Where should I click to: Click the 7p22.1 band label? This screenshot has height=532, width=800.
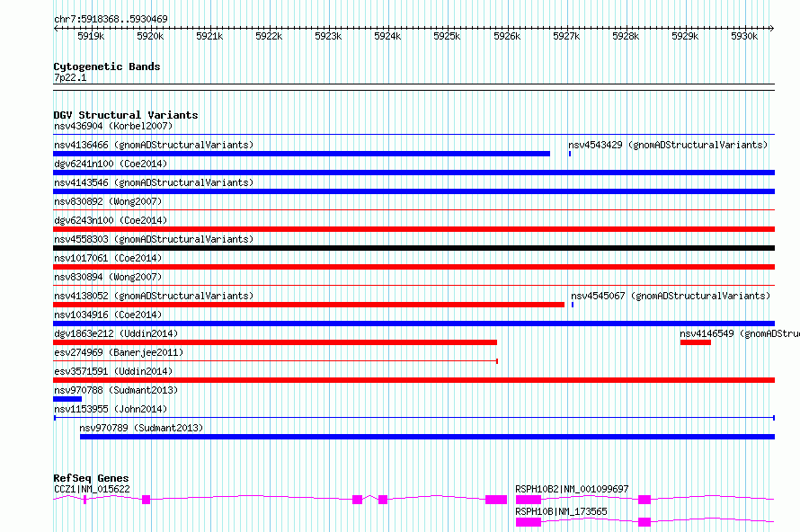click(70, 77)
